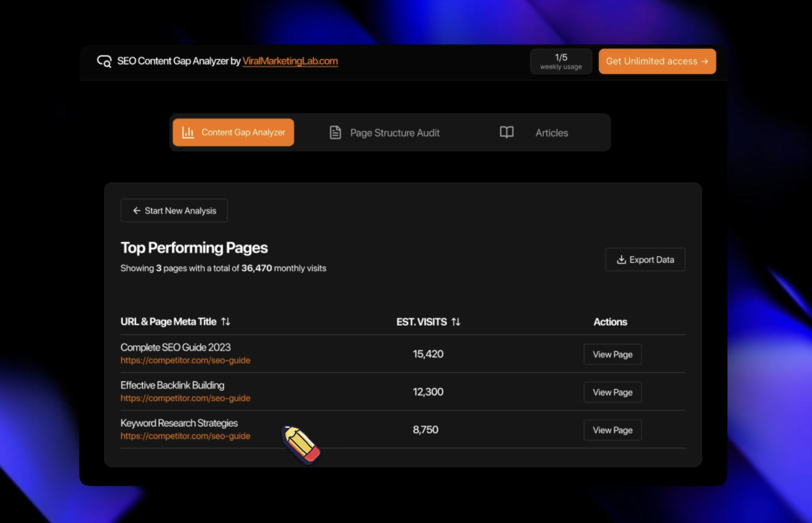Image resolution: width=812 pixels, height=523 pixels.
Task: Open the Complete SEO Guide 2023 competitor URL
Action: (185, 360)
